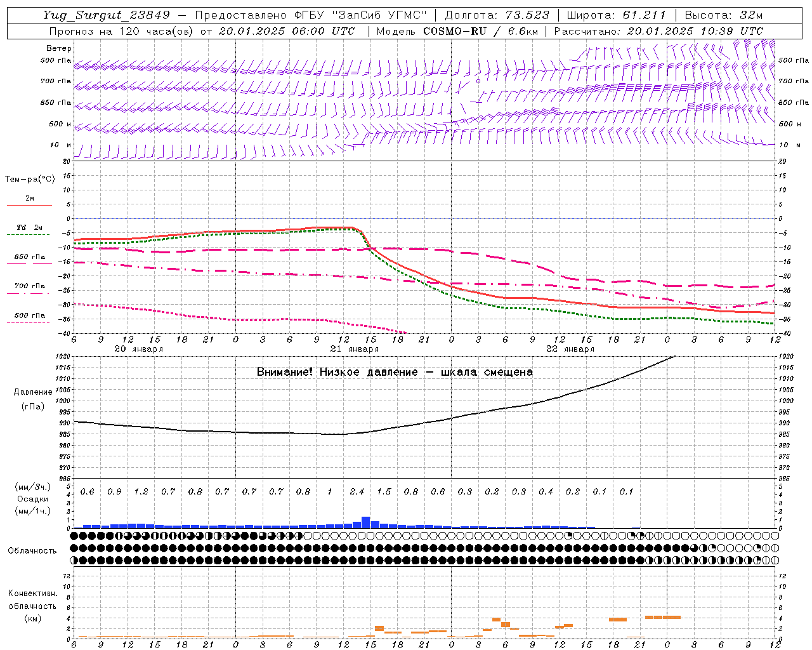Click the 'Ветер' wind panel label
The width and height of the screenshot is (812, 650).
pyautogui.click(x=59, y=48)
